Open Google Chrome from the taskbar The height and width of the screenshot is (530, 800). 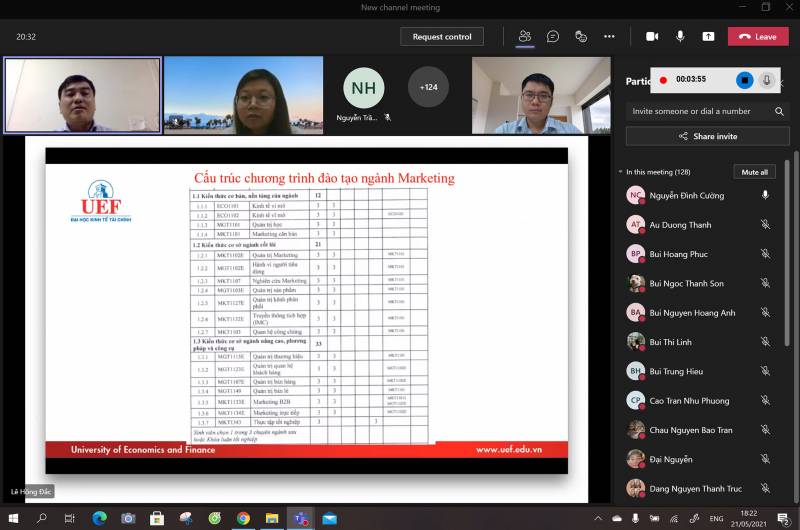[243, 518]
